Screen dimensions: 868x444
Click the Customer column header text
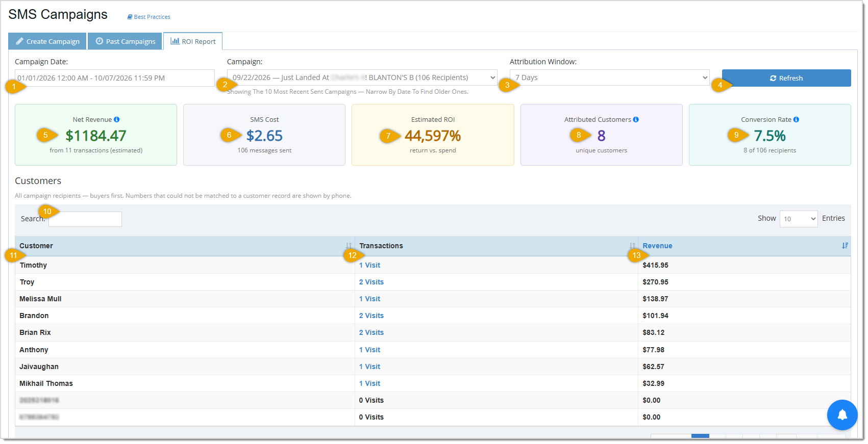tap(36, 246)
